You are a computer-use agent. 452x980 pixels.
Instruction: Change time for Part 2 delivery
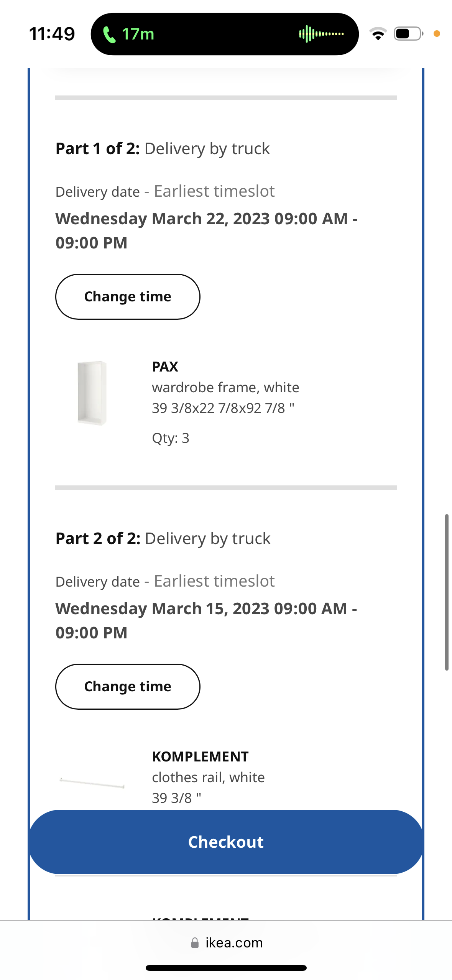[128, 687]
